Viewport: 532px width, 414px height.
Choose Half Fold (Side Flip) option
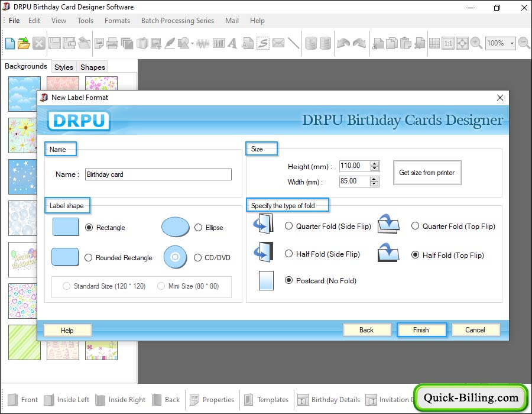288,254
